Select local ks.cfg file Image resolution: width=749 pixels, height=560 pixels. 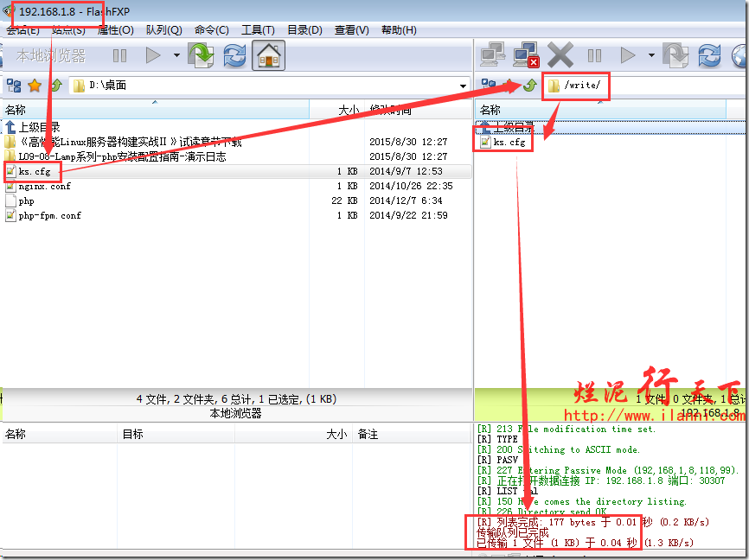[29, 171]
